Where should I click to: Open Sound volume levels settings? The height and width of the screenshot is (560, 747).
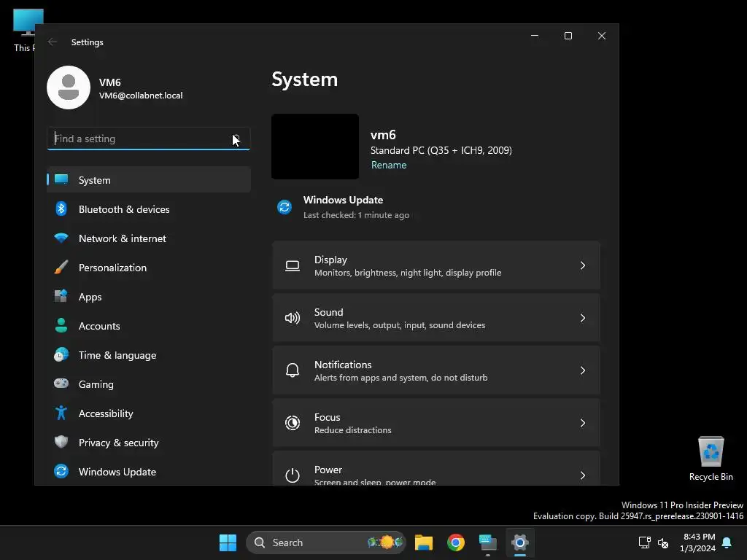point(436,318)
